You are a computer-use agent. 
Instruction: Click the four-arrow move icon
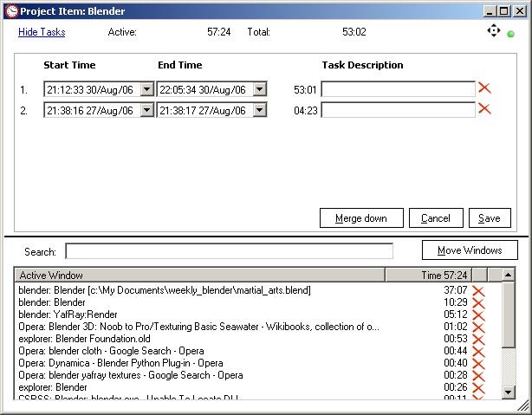[494, 30]
